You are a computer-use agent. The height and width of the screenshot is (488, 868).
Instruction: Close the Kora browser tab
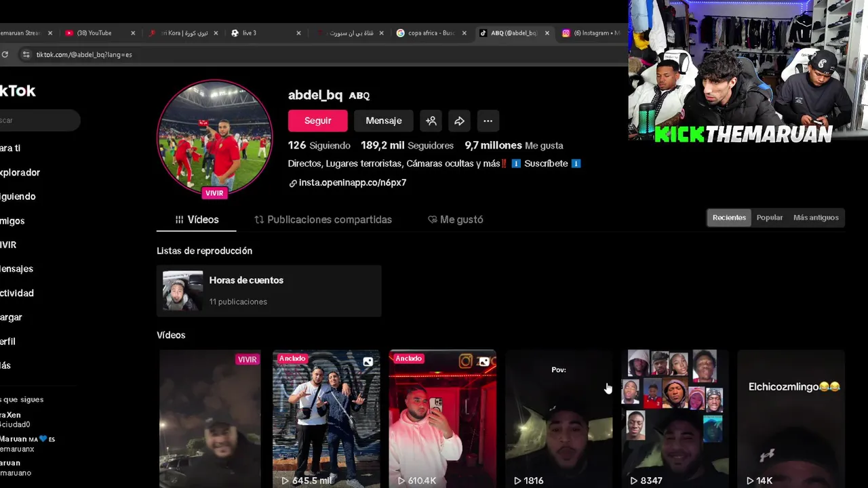coord(216,33)
